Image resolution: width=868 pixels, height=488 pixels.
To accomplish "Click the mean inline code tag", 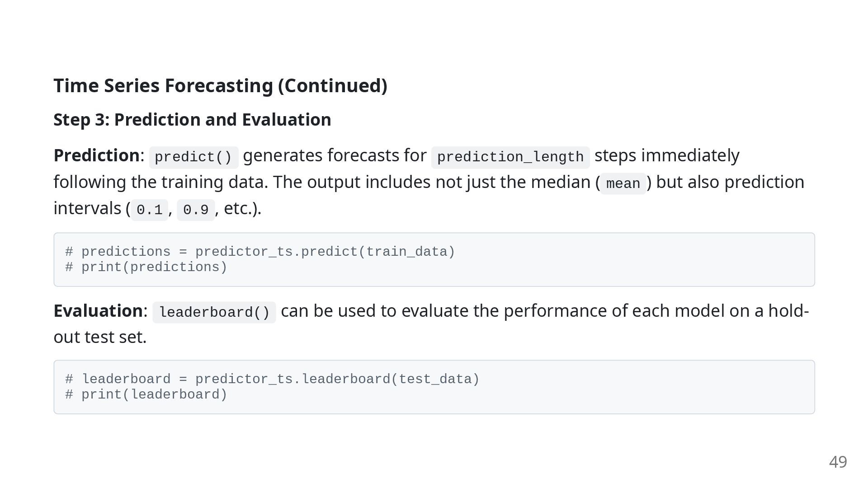I will (x=623, y=183).
